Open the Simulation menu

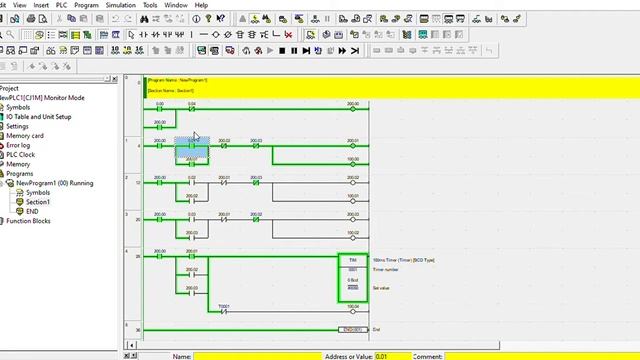(121, 5)
